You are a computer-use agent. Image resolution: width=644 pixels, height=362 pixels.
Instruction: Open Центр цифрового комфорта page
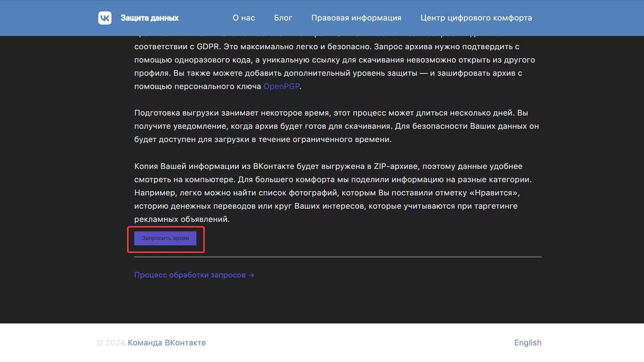coord(476,18)
